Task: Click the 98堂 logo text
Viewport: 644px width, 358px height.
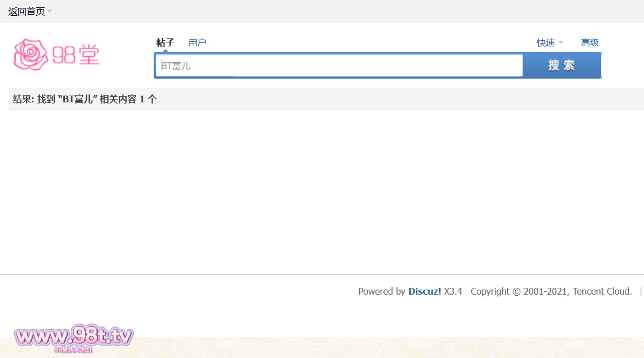Action: point(76,55)
